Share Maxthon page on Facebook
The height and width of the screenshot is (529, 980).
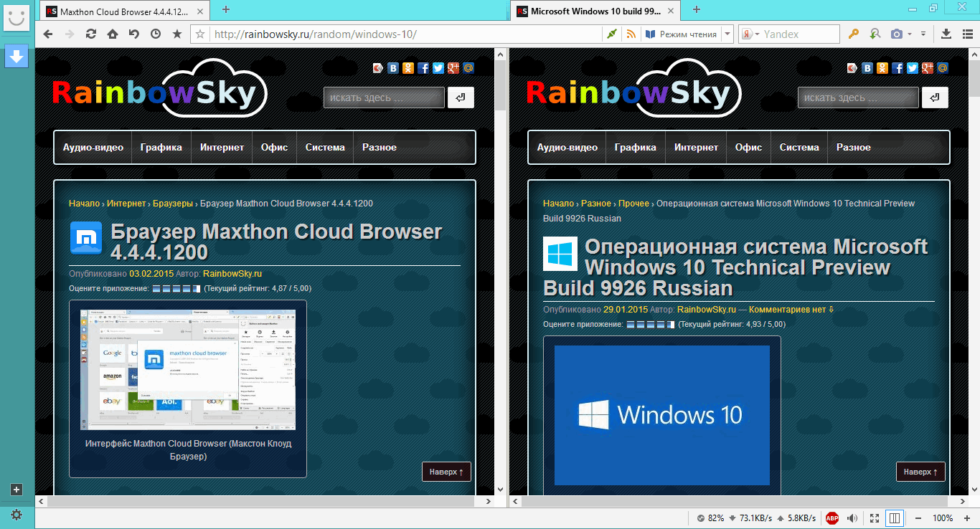pos(423,68)
